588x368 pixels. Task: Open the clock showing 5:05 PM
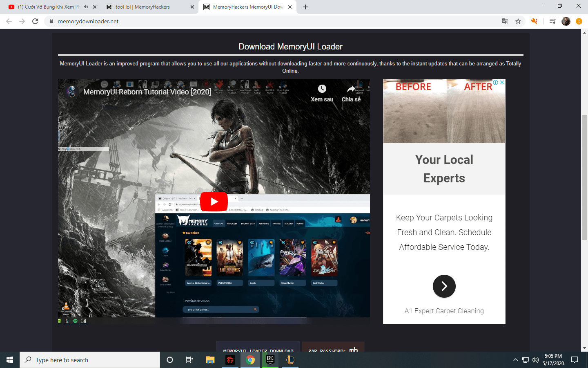[553, 360]
